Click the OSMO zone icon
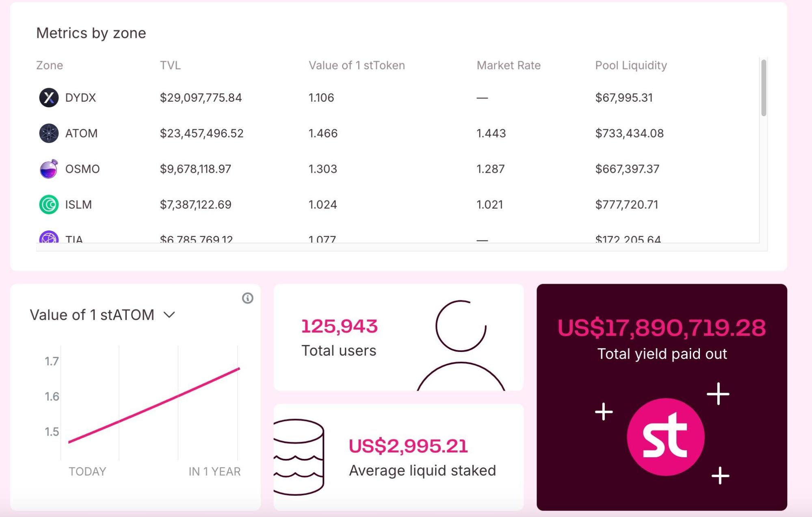This screenshot has width=812, height=517. coord(49,169)
